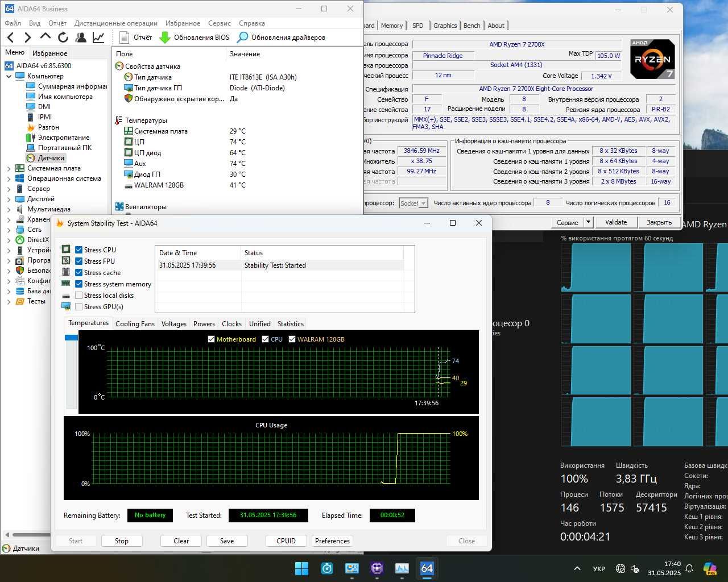Open the Вид menu
This screenshot has height=582, width=728.
point(35,23)
